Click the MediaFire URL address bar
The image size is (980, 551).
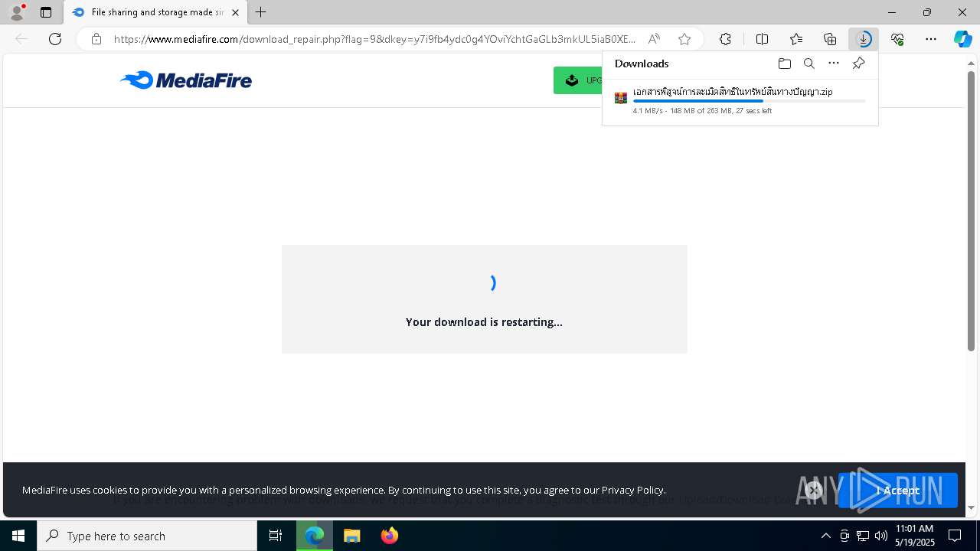click(374, 39)
